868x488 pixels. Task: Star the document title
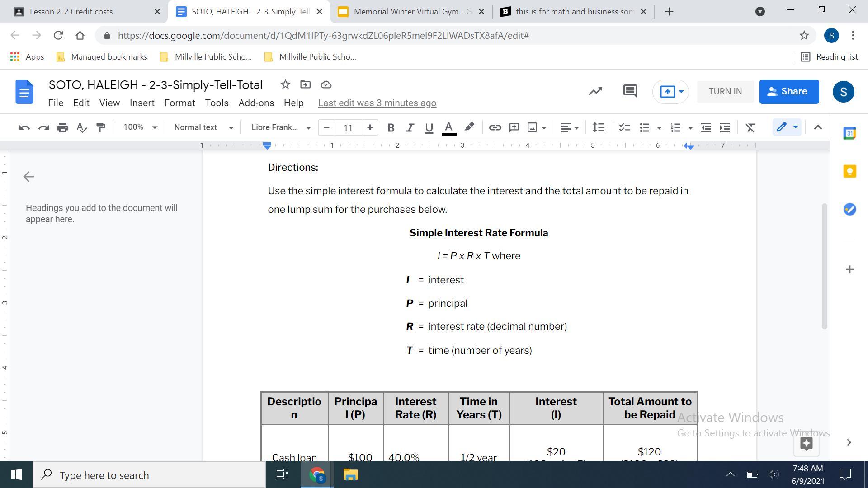(285, 84)
